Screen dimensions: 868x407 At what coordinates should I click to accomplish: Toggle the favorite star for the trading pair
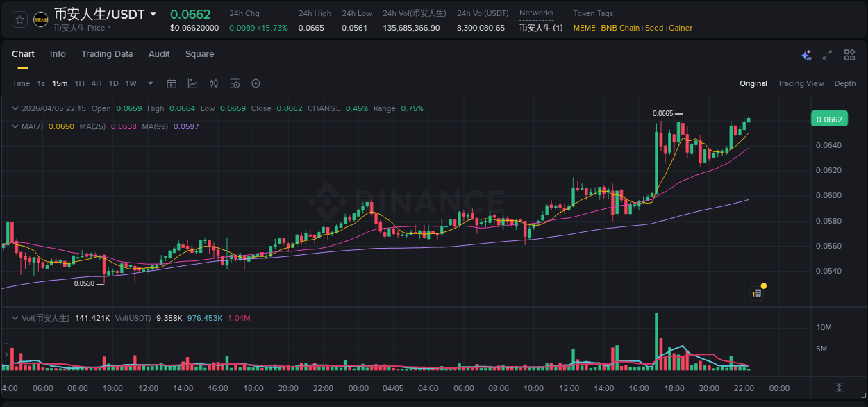19,19
